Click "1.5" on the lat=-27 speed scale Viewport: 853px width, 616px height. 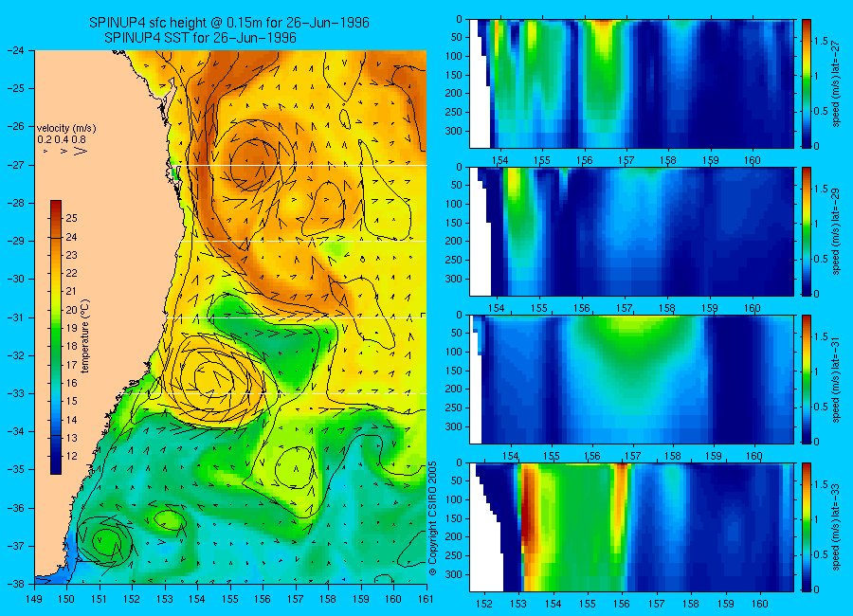coord(822,41)
